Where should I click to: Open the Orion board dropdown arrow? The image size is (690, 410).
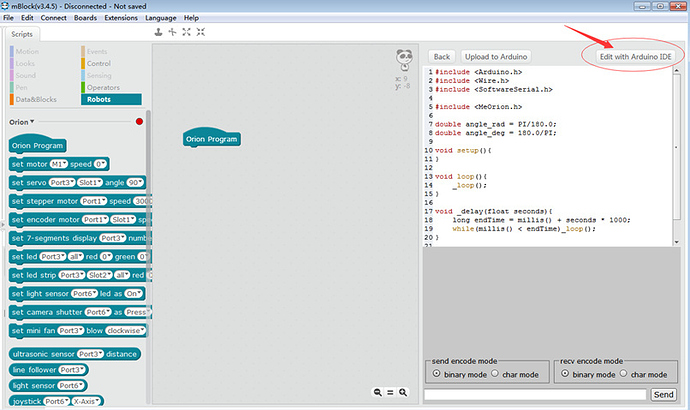(x=32, y=121)
